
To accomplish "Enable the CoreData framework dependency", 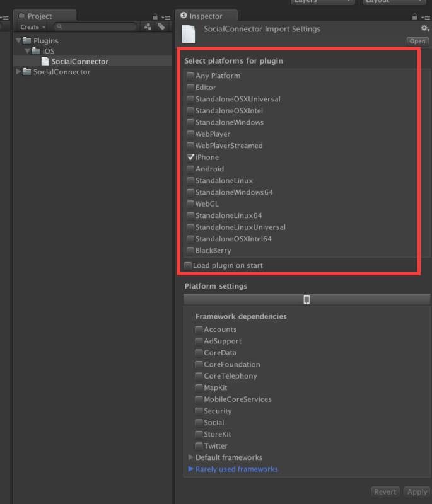I will [199, 353].
